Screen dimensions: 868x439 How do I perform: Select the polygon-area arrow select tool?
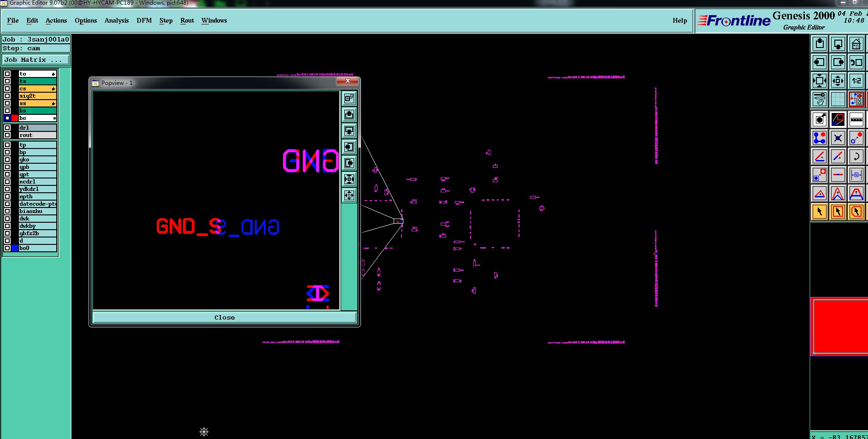(856, 212)
